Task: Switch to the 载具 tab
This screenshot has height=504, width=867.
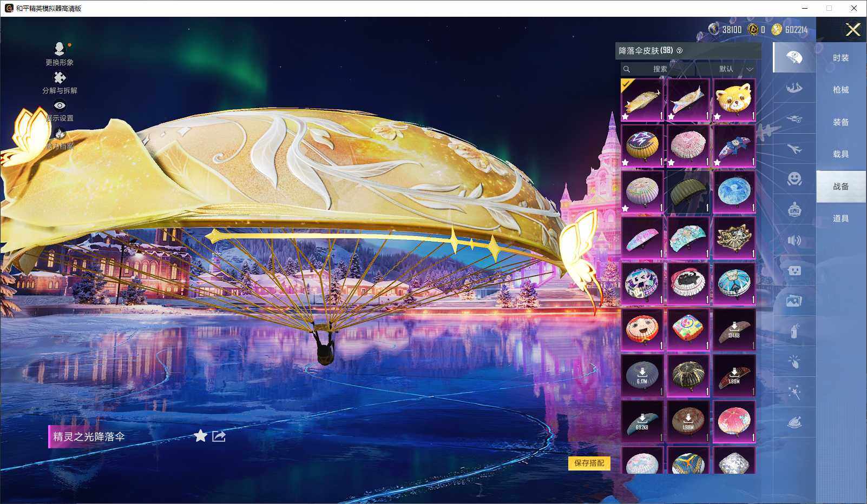Action: click(841, 154)
